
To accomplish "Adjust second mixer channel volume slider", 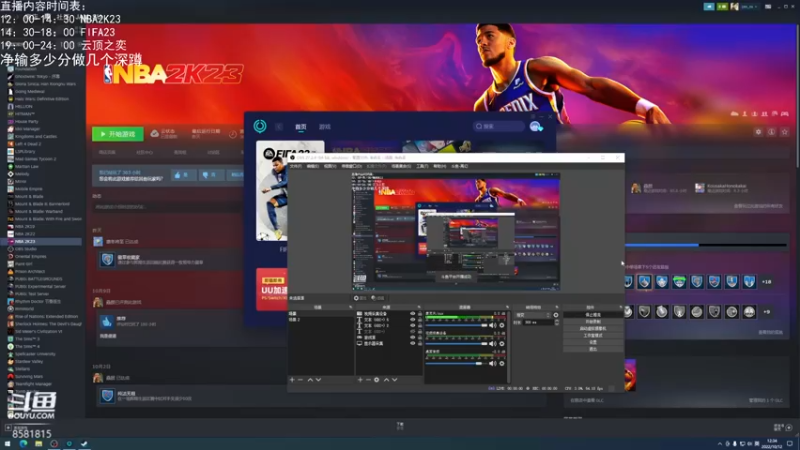I will point(456,343).
